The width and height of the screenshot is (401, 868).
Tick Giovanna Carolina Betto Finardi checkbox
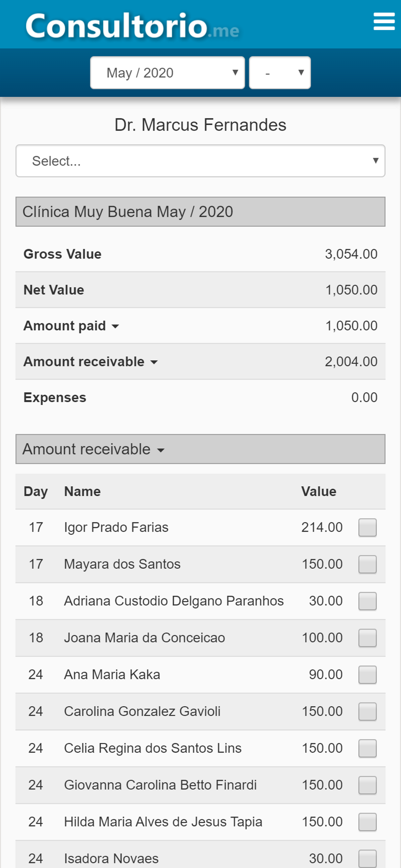(x=367, y=785)
